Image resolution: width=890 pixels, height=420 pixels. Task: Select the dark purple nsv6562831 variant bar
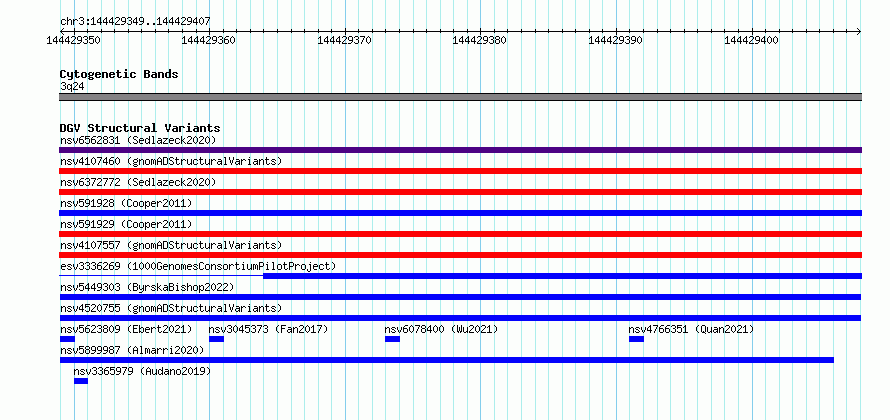(460, 150)
